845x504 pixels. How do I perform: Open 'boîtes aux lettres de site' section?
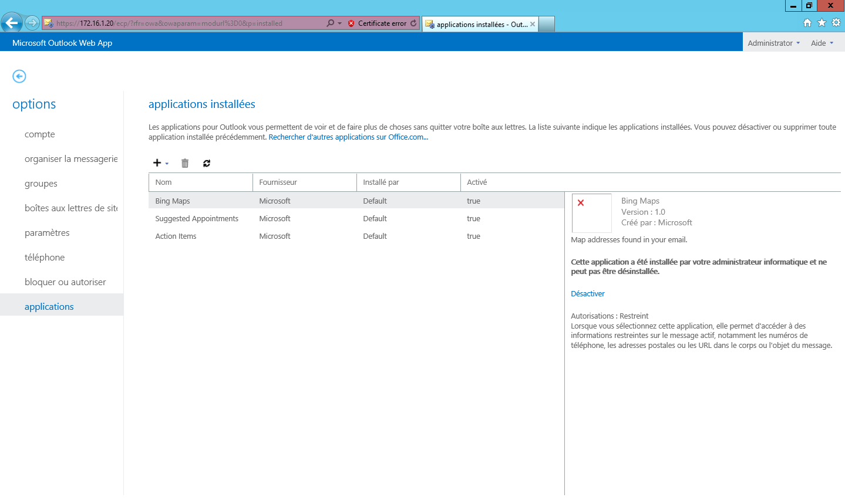[71, 208]
